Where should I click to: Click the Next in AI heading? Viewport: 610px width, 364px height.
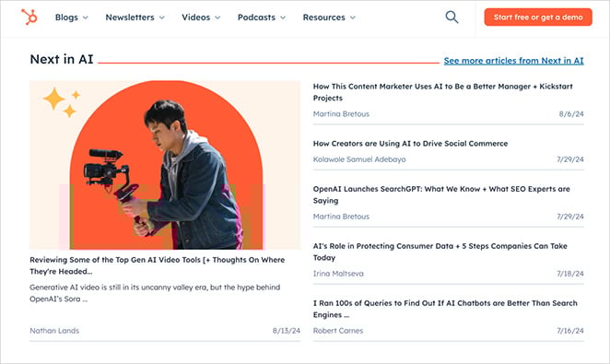point(62,59)
